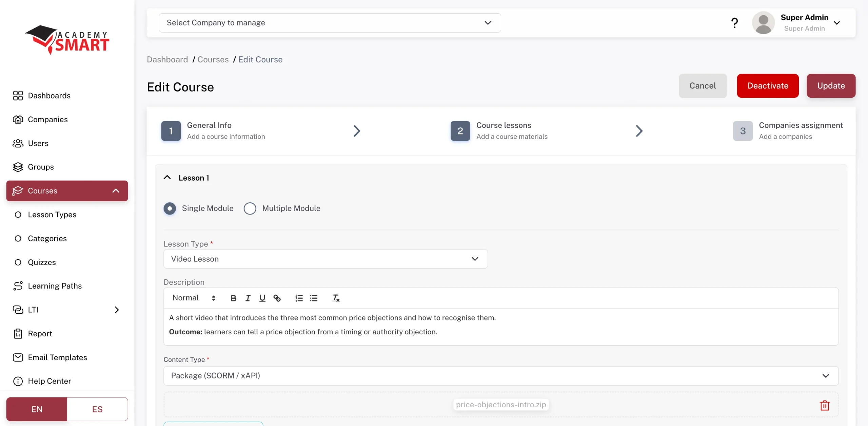Delete the price-objections-intro.zip file
Screen dimensions: 868x426
point(825,405)
